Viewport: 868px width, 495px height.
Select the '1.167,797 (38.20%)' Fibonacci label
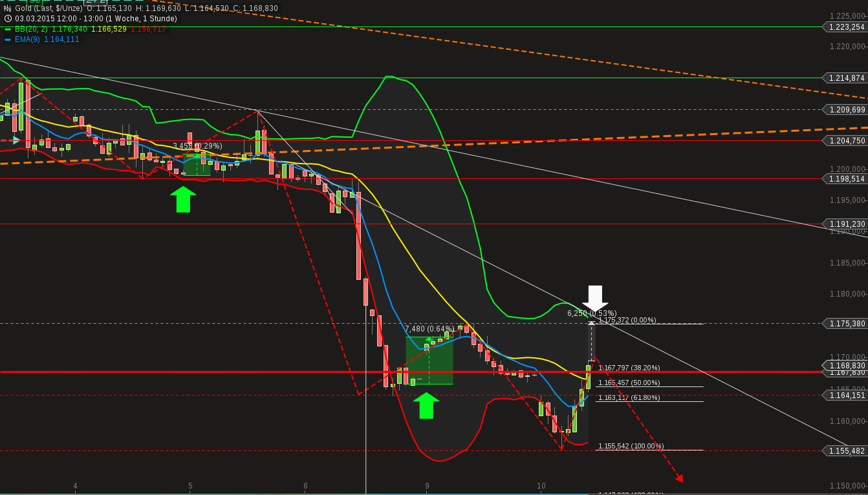[x=628, y=368]
